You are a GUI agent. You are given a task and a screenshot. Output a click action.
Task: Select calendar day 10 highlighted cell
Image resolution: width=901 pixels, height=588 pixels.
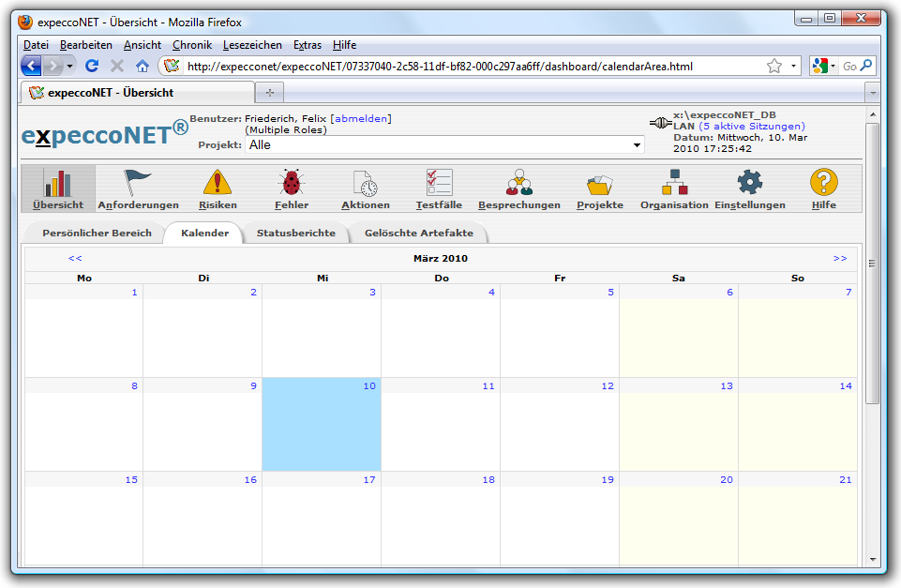click(322, 425)
